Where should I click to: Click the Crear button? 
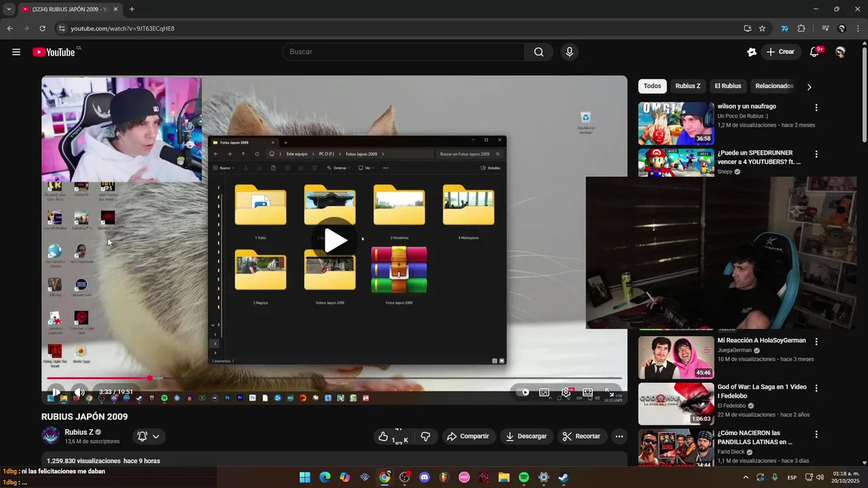click(x=781, y=52)
